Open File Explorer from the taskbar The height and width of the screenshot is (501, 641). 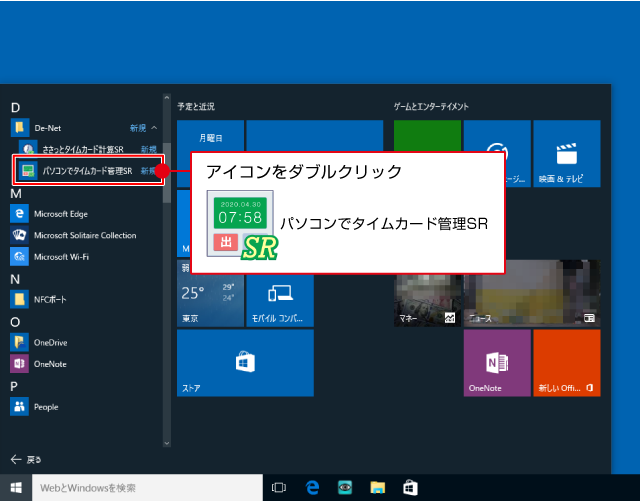[378, 488]
